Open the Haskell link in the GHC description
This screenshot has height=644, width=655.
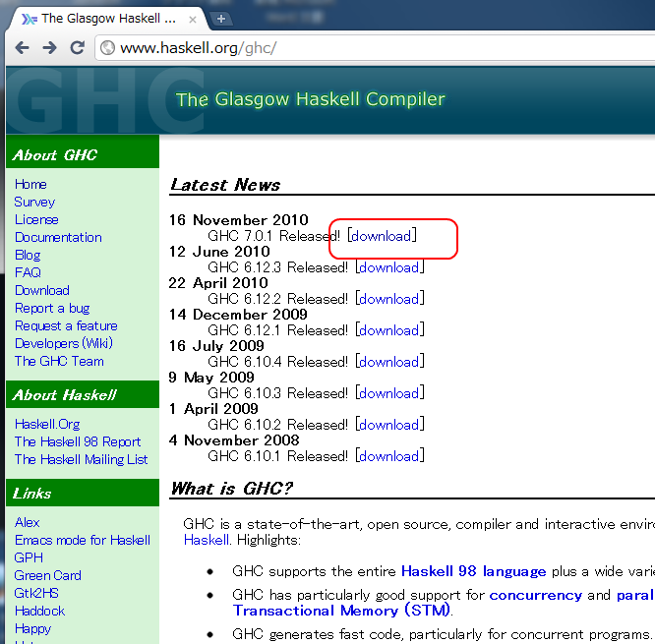coord(207,540)
